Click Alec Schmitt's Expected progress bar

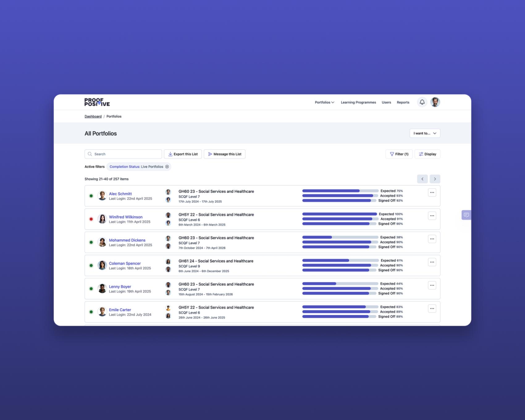pos(340,191)
